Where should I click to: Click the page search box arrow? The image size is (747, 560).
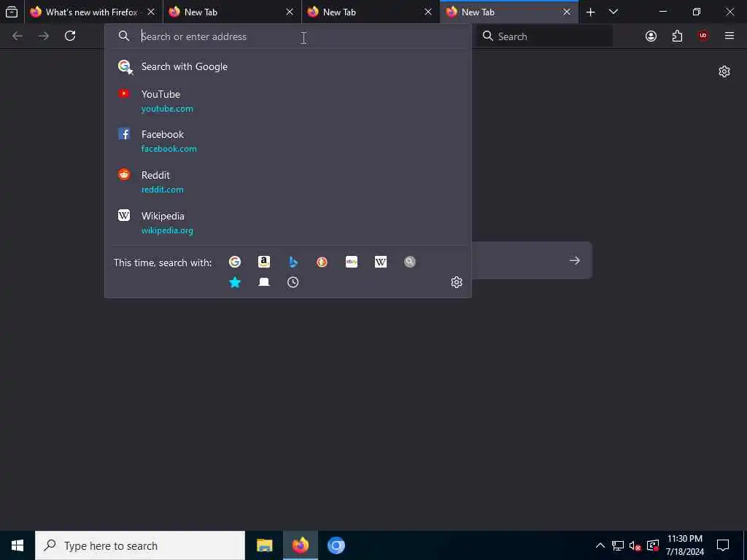(x=575, y=260)
